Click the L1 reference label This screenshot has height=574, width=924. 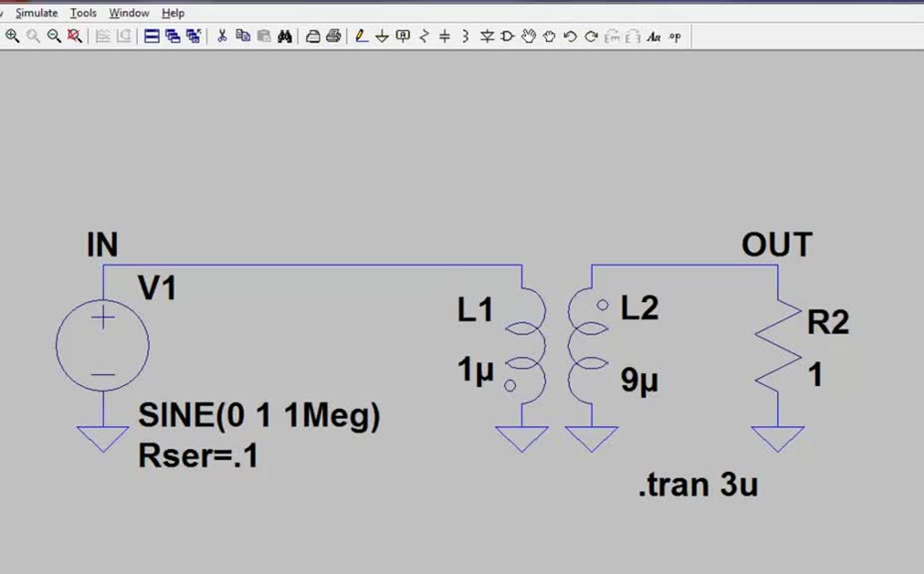click(x=475, y=309)
